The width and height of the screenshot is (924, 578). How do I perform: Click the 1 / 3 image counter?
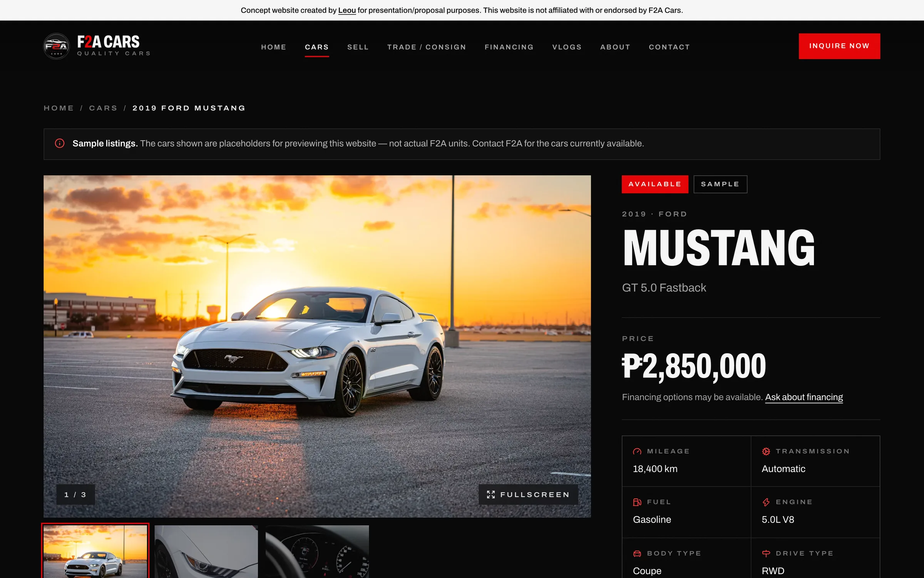tap(75, 494)
